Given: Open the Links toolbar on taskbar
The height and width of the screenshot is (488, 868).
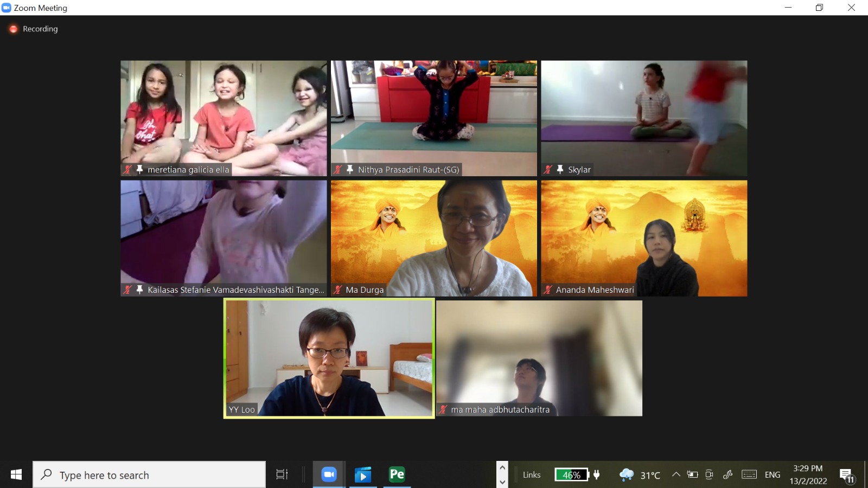Looking at the screenshot, I should click(x=531, y=474).
